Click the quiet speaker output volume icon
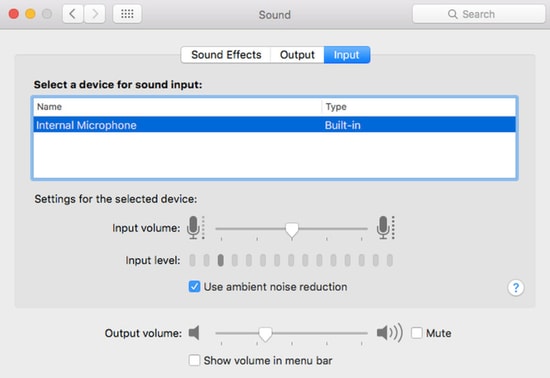 click(x=194, y=333)
